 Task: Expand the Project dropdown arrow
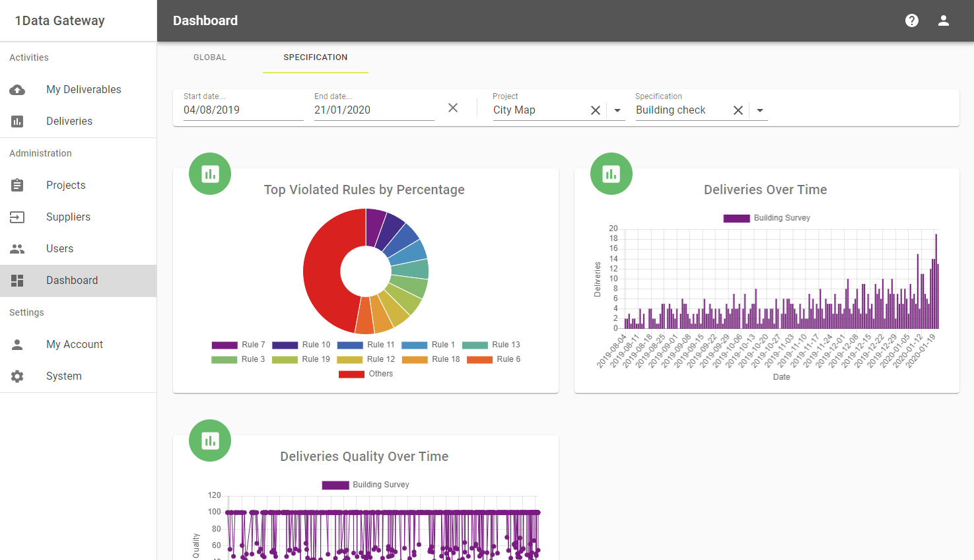(617, 110)
